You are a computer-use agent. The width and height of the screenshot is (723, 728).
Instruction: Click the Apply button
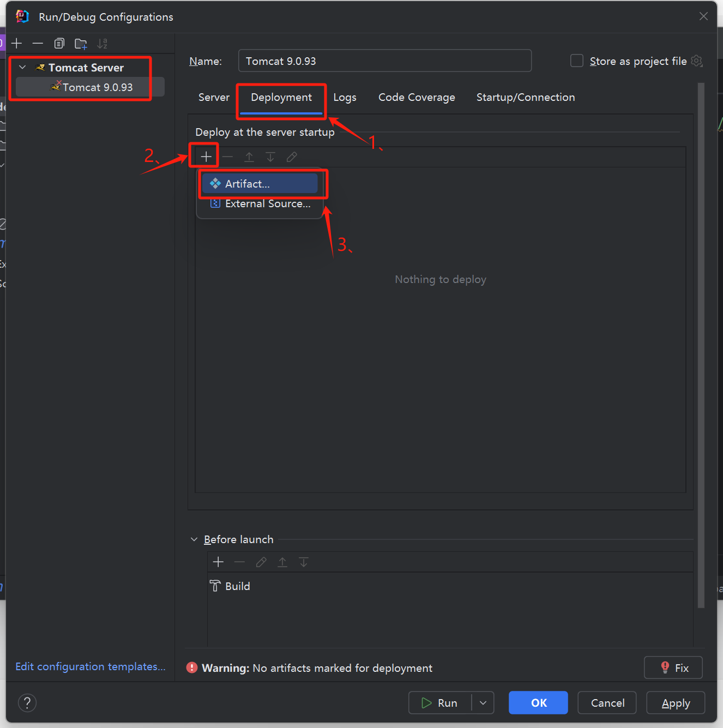[676, 703]
